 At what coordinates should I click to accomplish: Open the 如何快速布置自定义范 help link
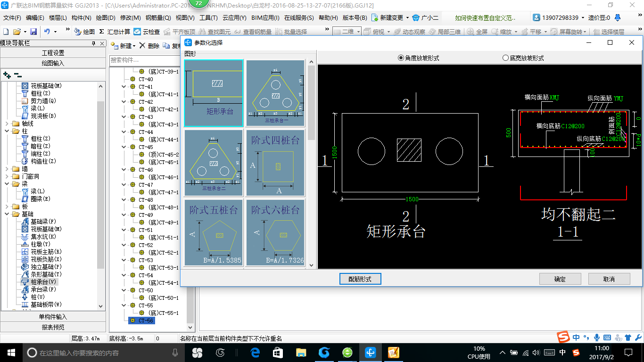point(486,17)
